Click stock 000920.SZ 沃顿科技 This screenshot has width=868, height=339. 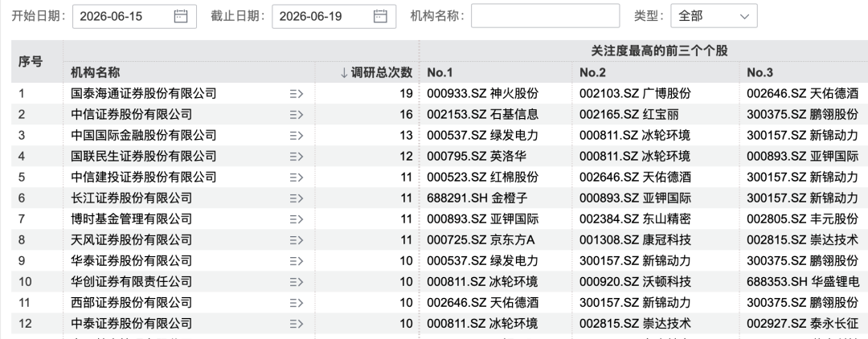[x=635, y=282]
